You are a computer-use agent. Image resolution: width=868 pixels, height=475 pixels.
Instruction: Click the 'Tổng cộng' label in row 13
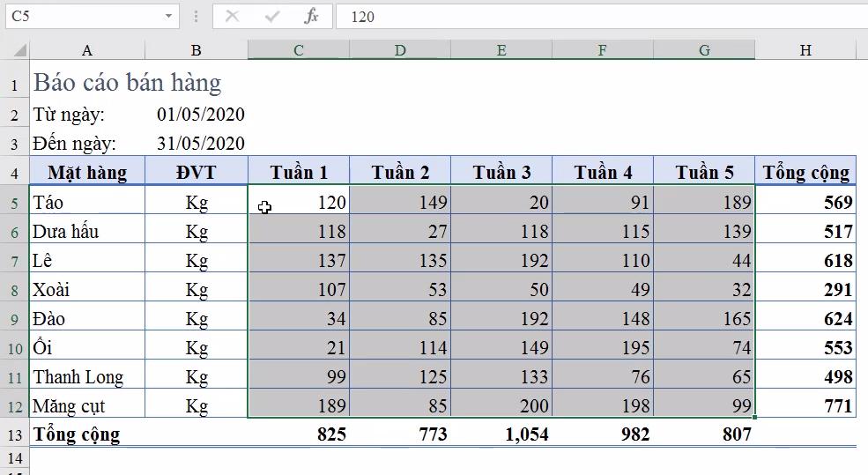pyautogui.click(x=77, y=434)
